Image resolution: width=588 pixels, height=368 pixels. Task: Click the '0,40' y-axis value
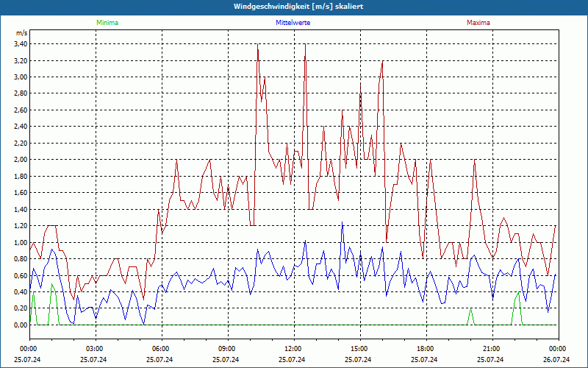point(21,291)
